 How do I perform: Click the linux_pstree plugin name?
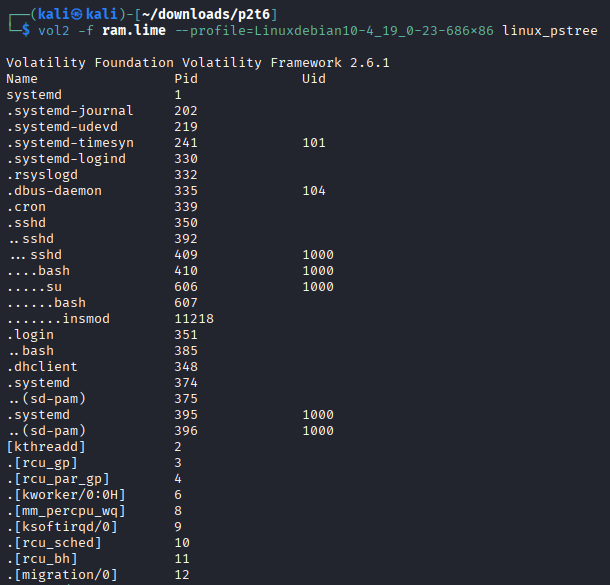(550, 31)
